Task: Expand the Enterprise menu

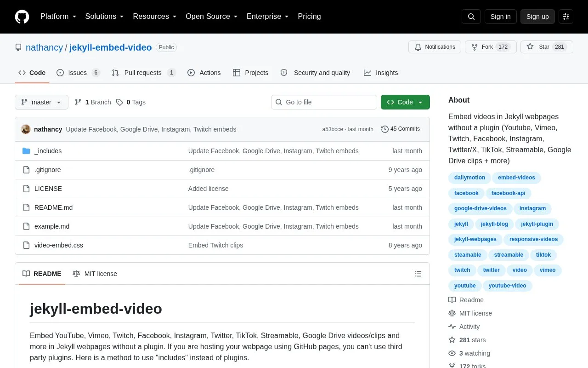Action: [x=268, y=17]
